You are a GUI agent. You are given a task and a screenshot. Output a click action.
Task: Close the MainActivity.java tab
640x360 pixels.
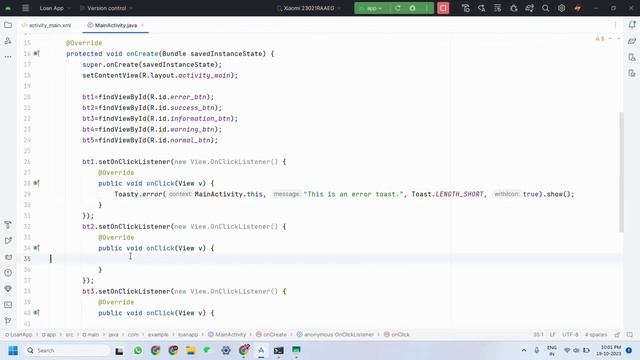tap(142, 25)
